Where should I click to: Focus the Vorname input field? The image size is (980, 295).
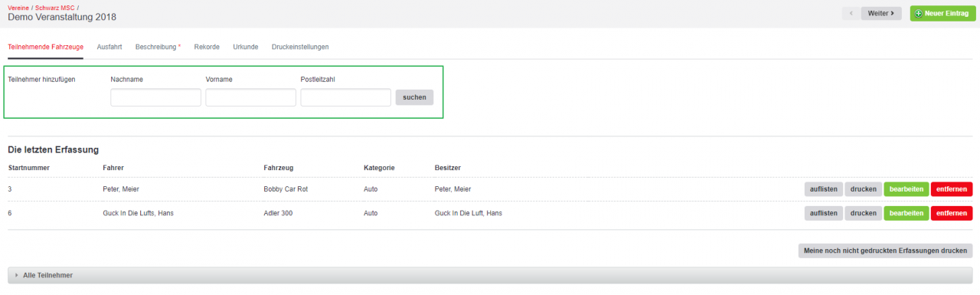click(x=250, y=97)
